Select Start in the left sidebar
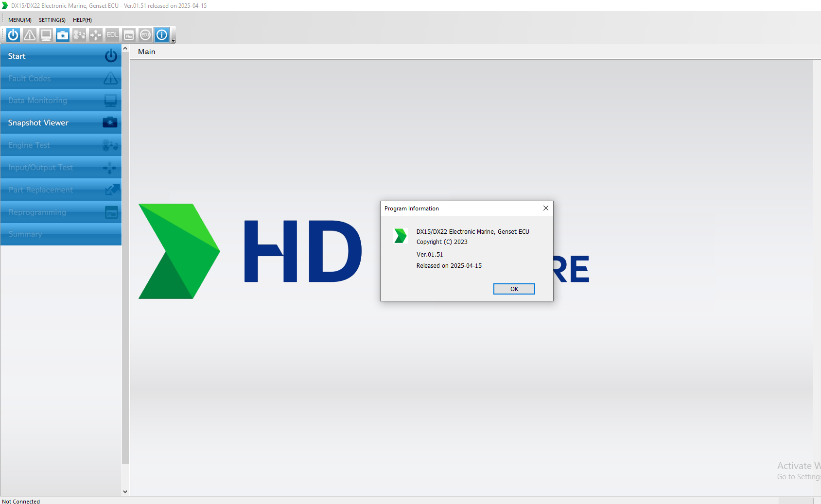 pyautogui.click(x=61, y=56)
